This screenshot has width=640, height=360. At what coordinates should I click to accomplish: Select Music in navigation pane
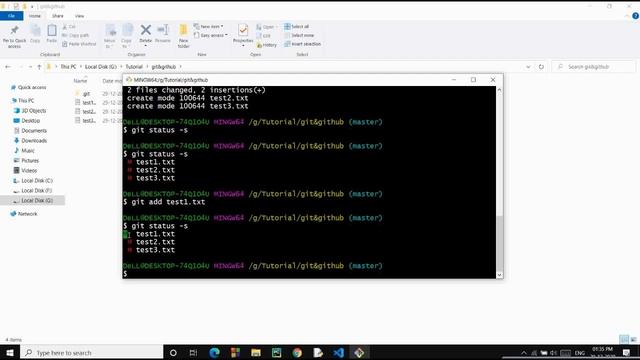coord(24,151)
